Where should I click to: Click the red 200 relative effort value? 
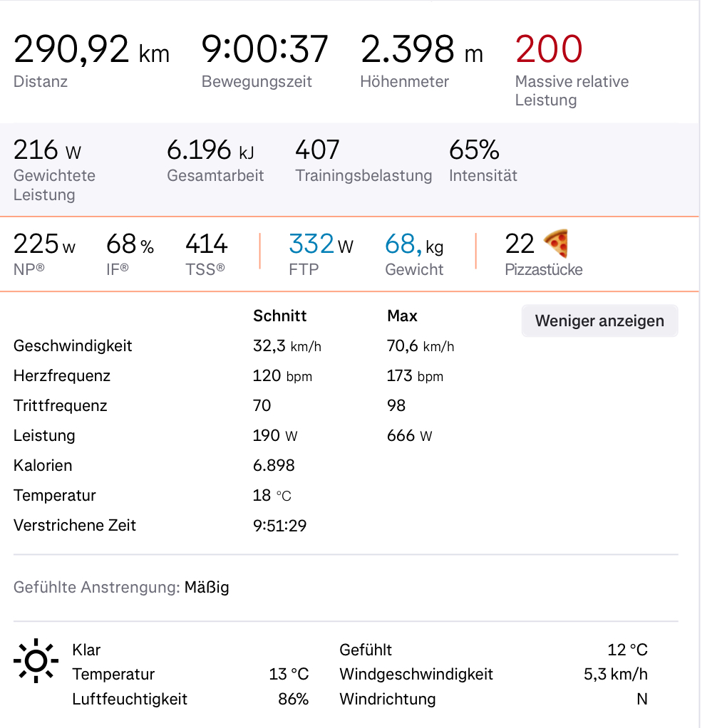549,49
